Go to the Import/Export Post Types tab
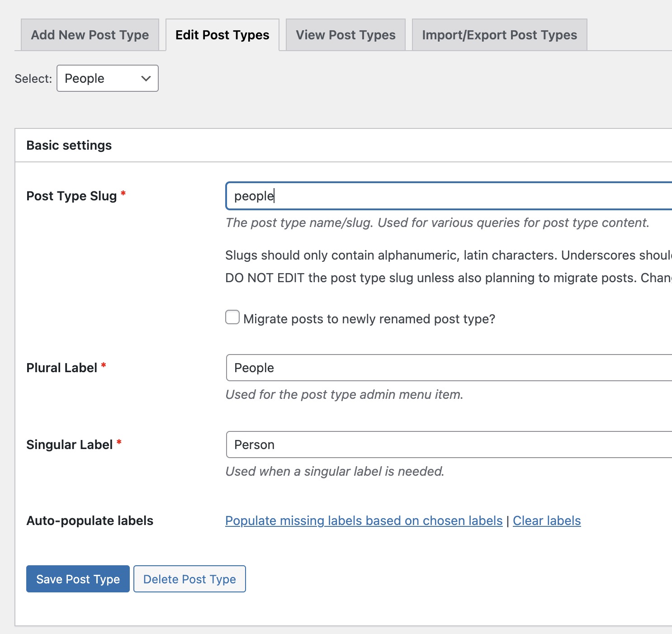The height and width of the screenshot is (634, 672). point(499,35)
